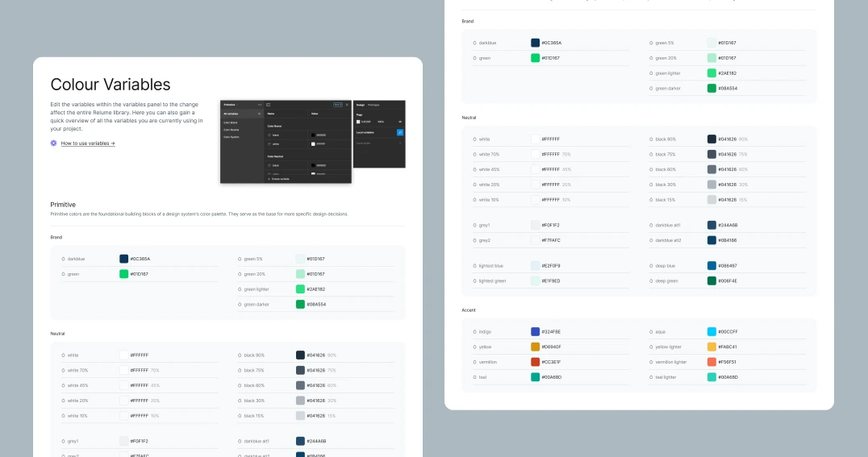Viewport: 868px width, 457px height.
Task: Select the Prototype tab in the dark Figma panel thumbnail
Action: coord(373,105)
